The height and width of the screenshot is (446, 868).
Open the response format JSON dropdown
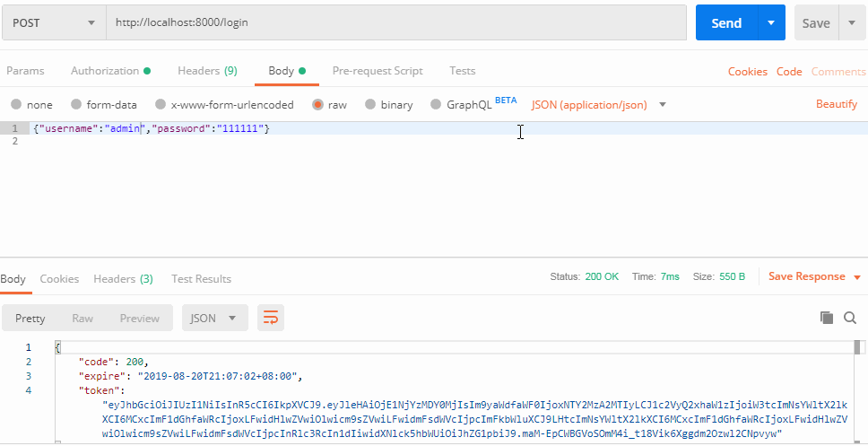point(215,318)
